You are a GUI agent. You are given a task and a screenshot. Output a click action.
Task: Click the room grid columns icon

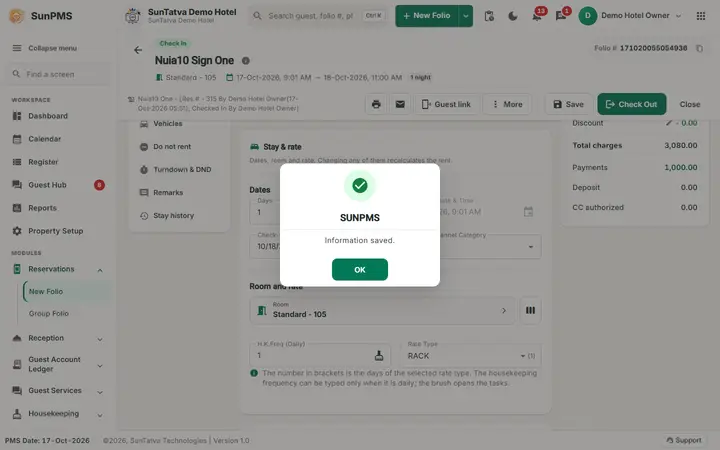pyautogui.click(x=530, y=311)
